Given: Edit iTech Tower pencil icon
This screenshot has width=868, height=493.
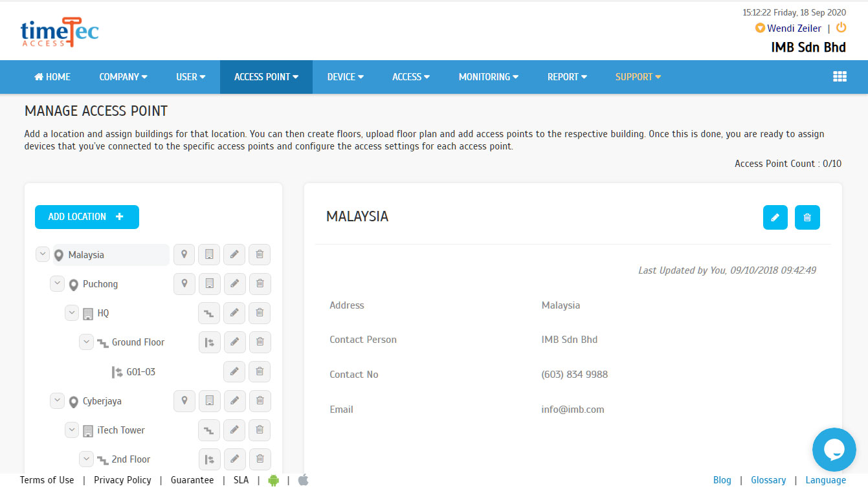Looking at the screenshot, I should coord(234,430).
